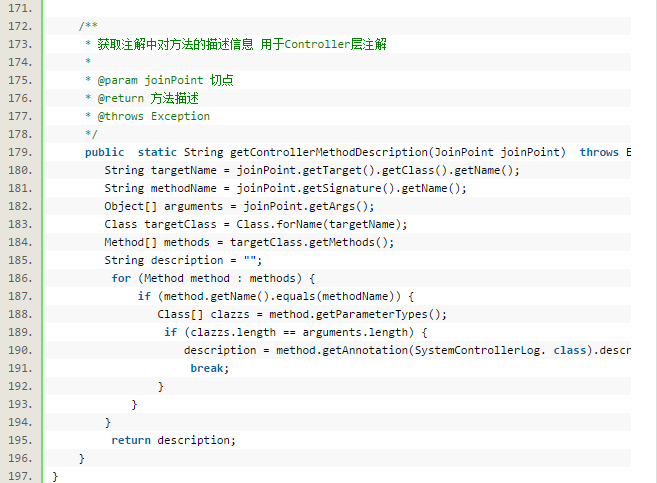Click 'clazzs.length == arguments.length' condition
The image size is (657, 483).
click(x=299, y=333)
